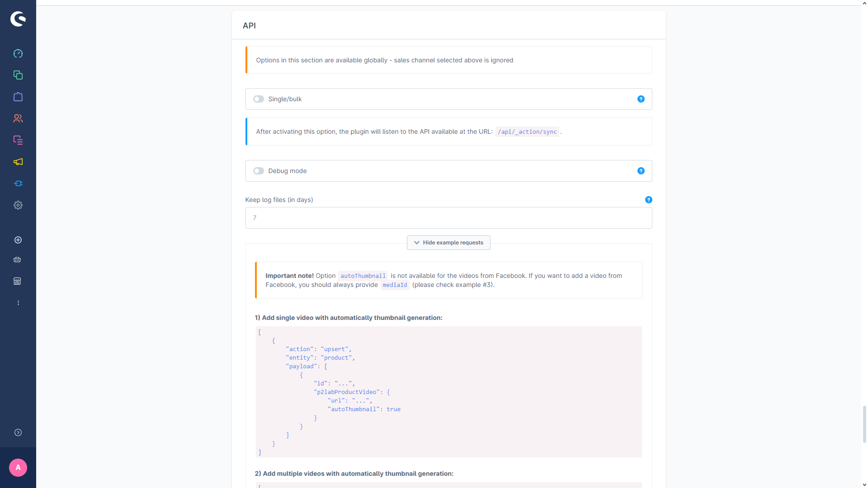Click the marketing/megaphone icon in sidebar

[x=18, y=161]
